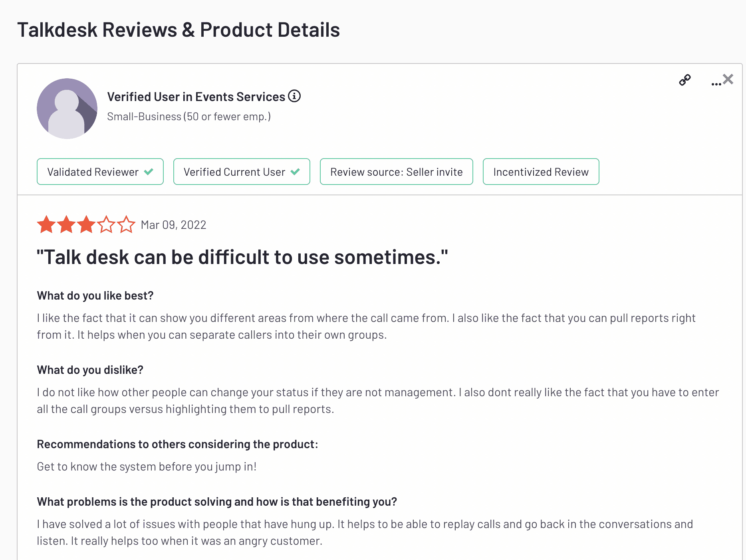Click the Validated Reviewer badge

point(100,172)
